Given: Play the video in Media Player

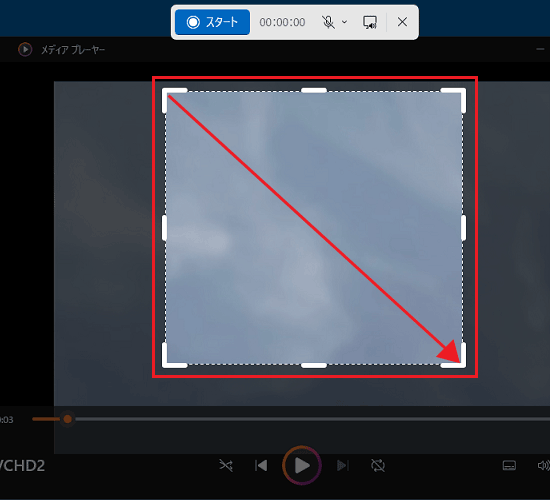Looking at the screenshot, I should (302, 466).
